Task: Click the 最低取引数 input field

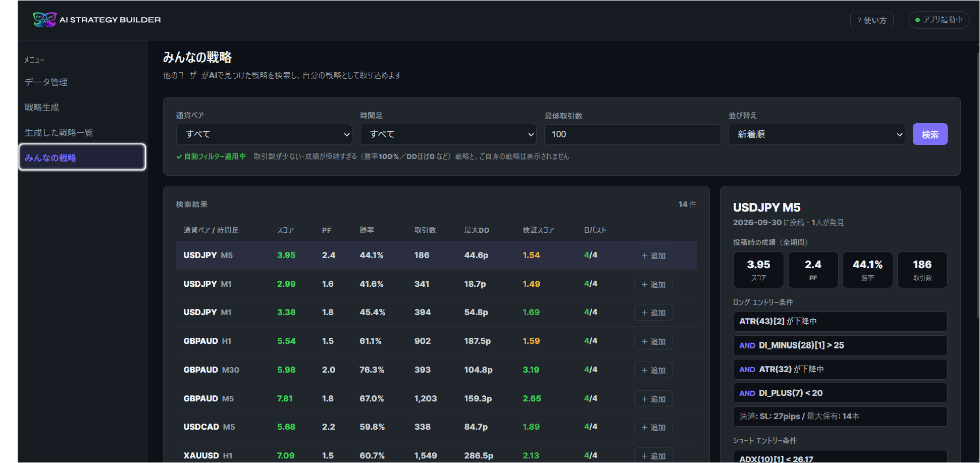Action: point(632,134)
